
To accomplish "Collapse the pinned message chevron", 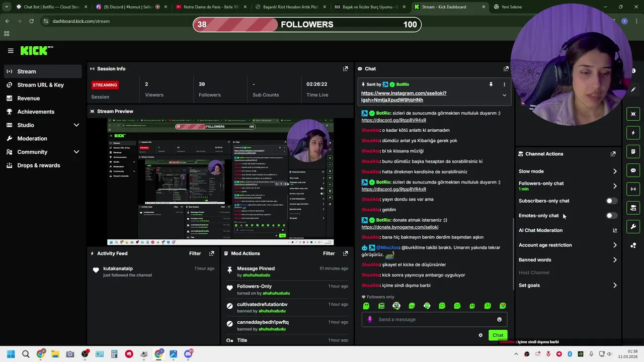I will 504,95.
